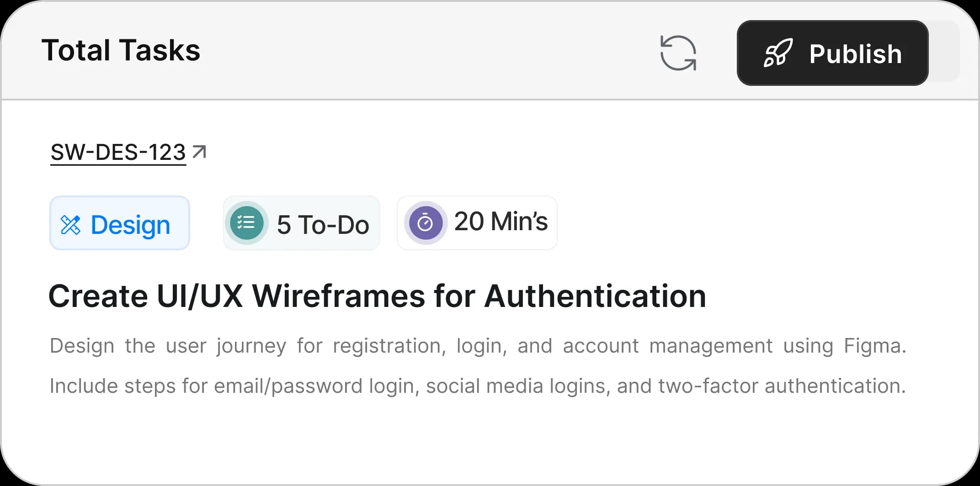Viewport: 980px width, 486px height.
Task: Click the gray strip right of Publish
Action: point(944,51)
